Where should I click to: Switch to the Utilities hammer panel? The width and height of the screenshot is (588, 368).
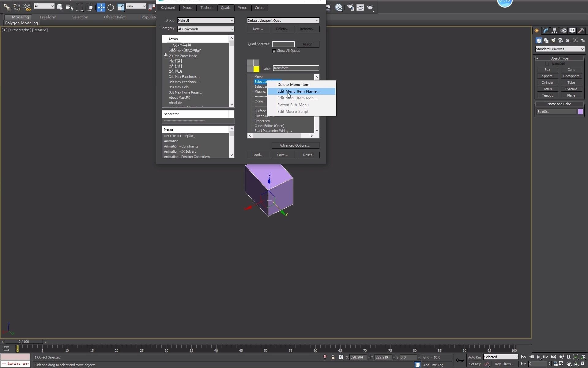click(x=581, y=31)
